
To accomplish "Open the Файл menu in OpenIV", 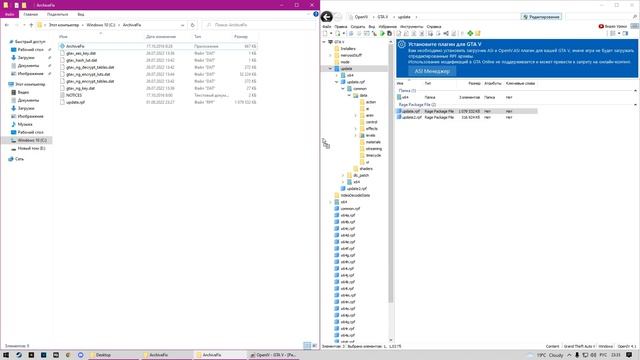I will click(x=327, y=27).
